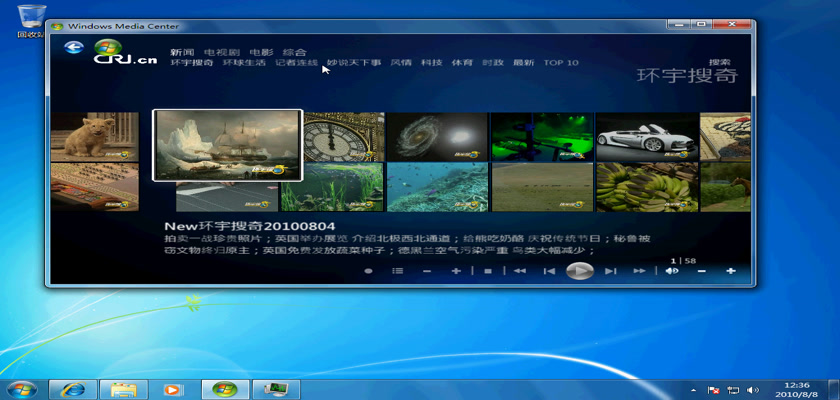Open the silver sports car thumbnail
Viewport: 840px width, 400px height.
click(645, 136)
